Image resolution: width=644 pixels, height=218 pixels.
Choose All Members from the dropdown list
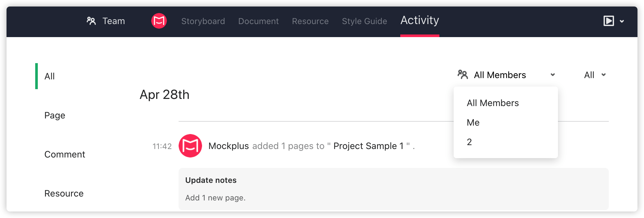492,103
